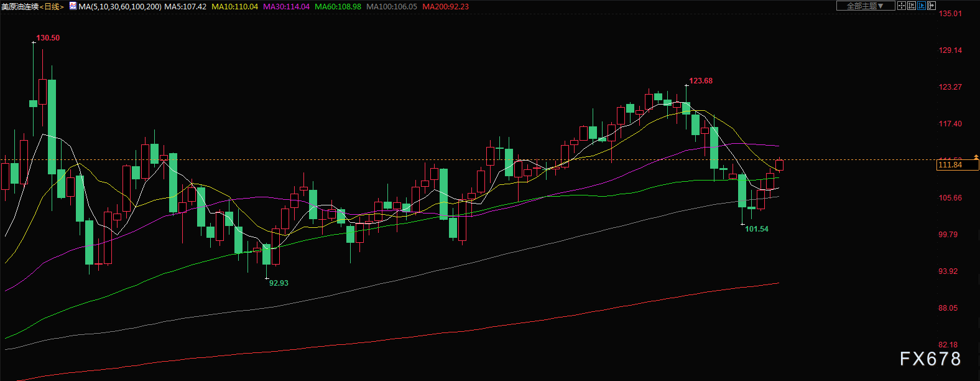Click the MA10:110.04 value

click(235, 6)
